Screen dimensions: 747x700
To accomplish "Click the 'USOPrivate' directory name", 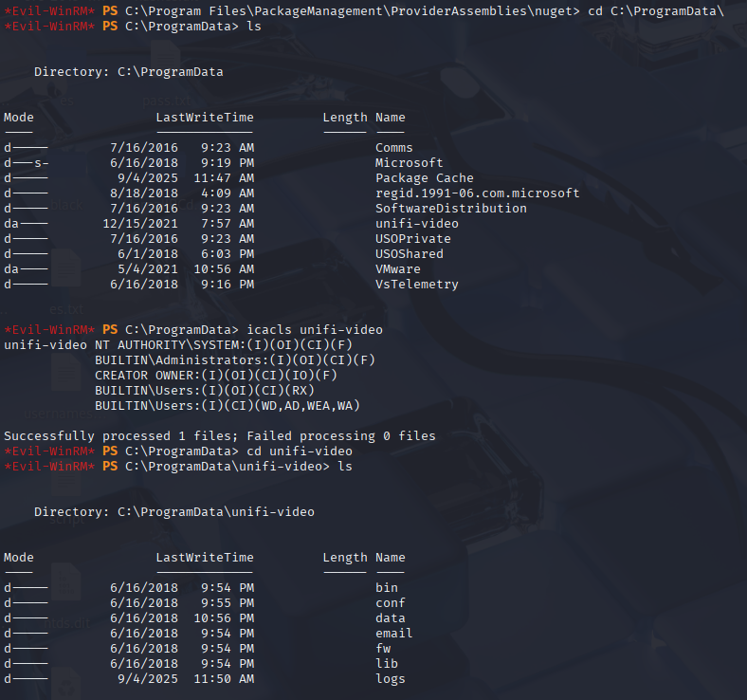I will tap(412, 239).
